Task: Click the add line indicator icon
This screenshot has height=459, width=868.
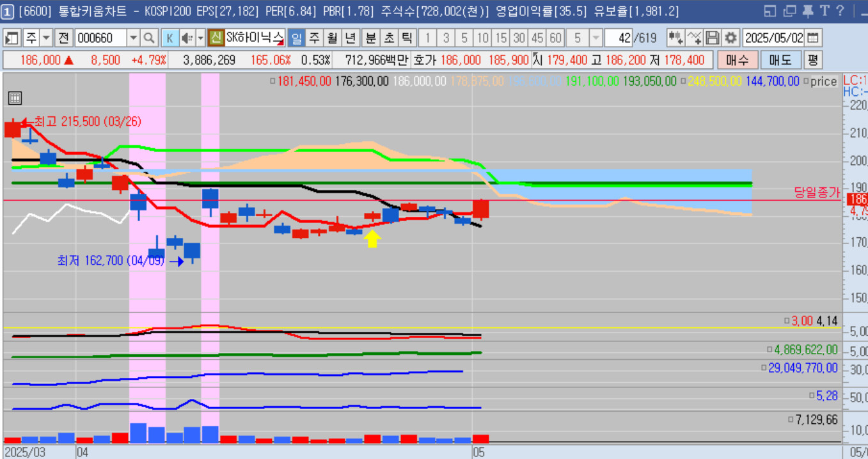Action: tap(694, 38)
